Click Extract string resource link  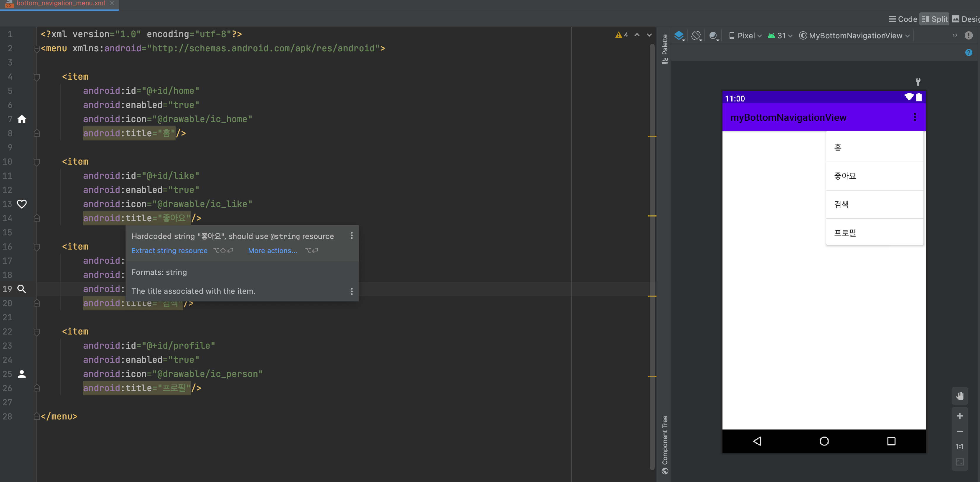169,250
